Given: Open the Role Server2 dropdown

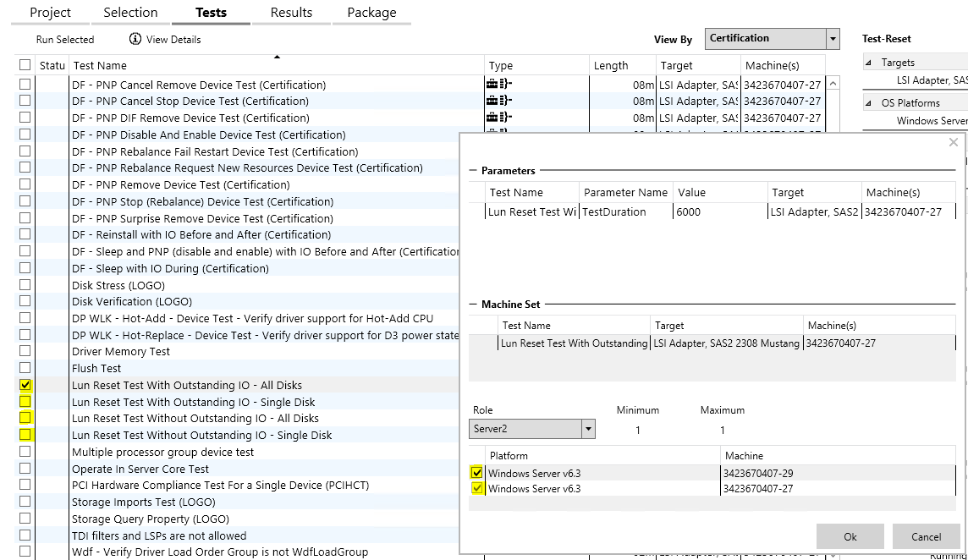Looking at the screenshot, I should [588, 429].
